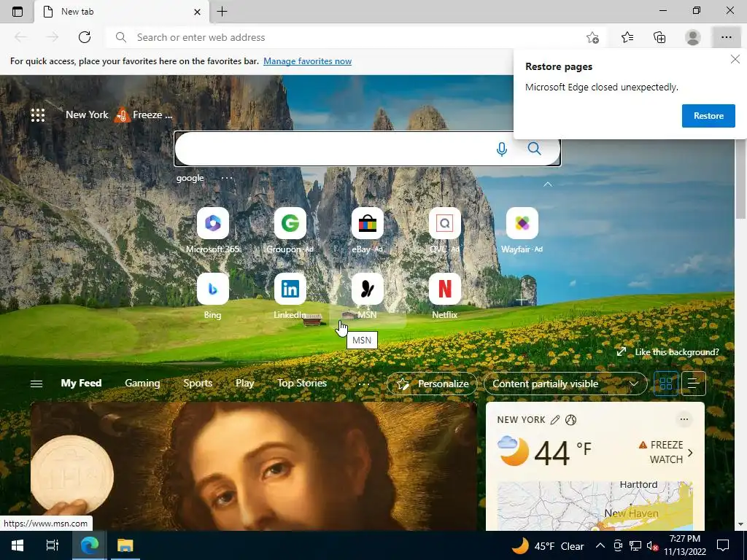Open the notification center icon
Viewport: 747px width, 560px height.
pyautogui.click(x=723, y=545)
